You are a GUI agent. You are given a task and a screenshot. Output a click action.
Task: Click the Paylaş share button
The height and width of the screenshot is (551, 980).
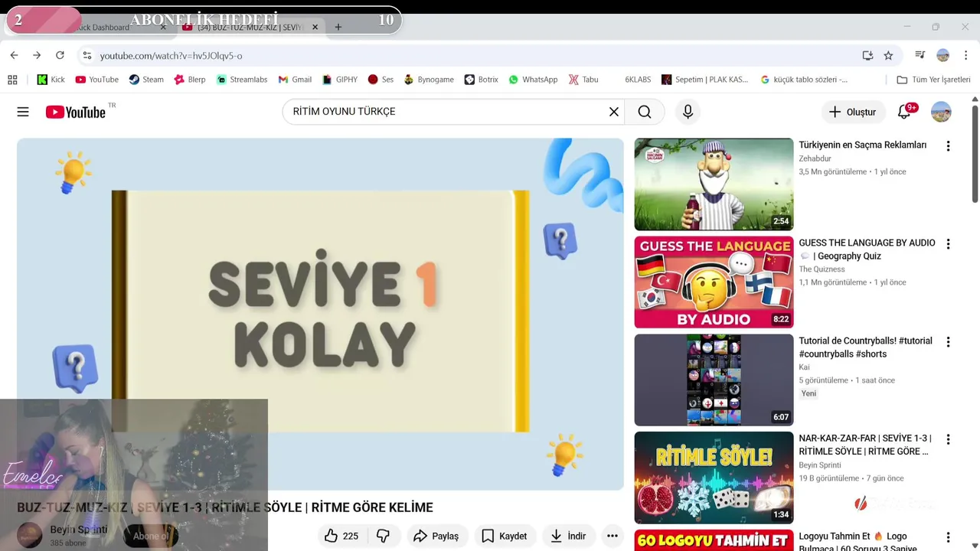(436, 536)
